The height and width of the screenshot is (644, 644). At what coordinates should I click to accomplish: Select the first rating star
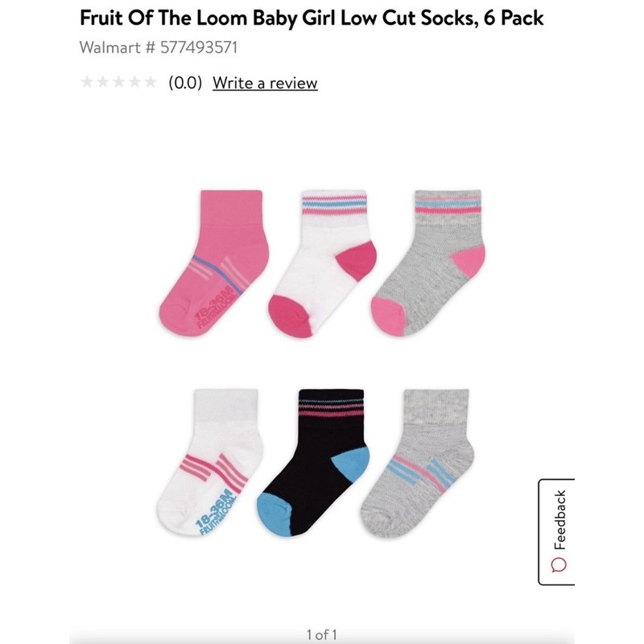(x=87, y=82)
